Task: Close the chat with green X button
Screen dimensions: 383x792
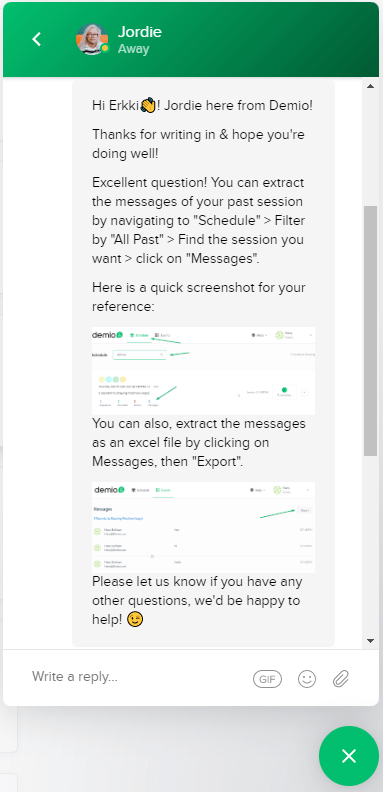Action: tap(349, 756)
